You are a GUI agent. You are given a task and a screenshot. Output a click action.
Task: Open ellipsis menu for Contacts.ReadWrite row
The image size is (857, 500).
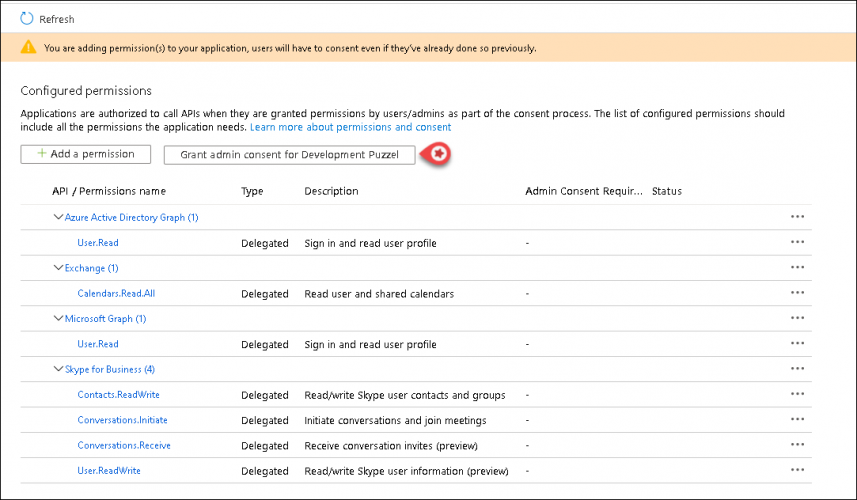point(797,395)
